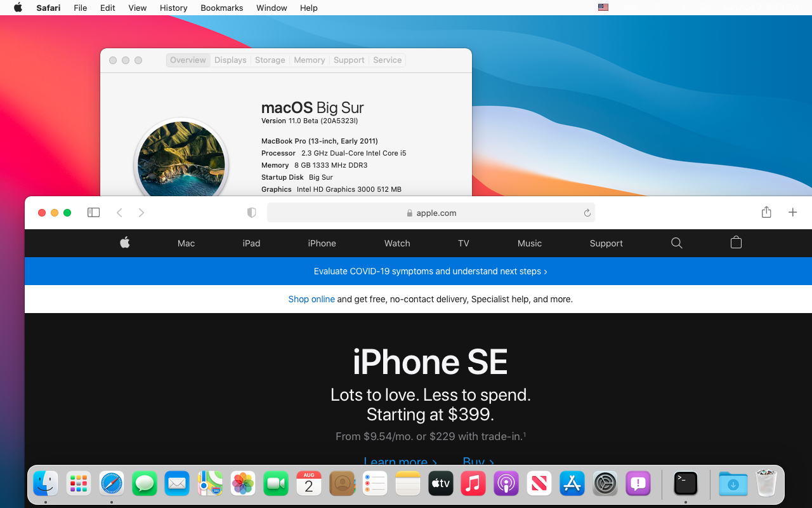Screen dimensions: 812x508
Task: Open Calendar showing Aug 2
Action: [x=309, y=484]
